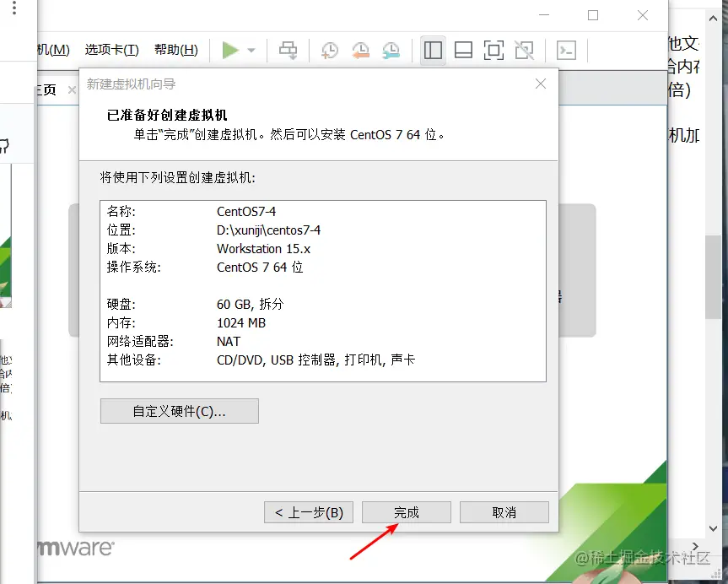
Task: Click the right chevron arrow at bottom right
Action: click(x=695, y=546)
